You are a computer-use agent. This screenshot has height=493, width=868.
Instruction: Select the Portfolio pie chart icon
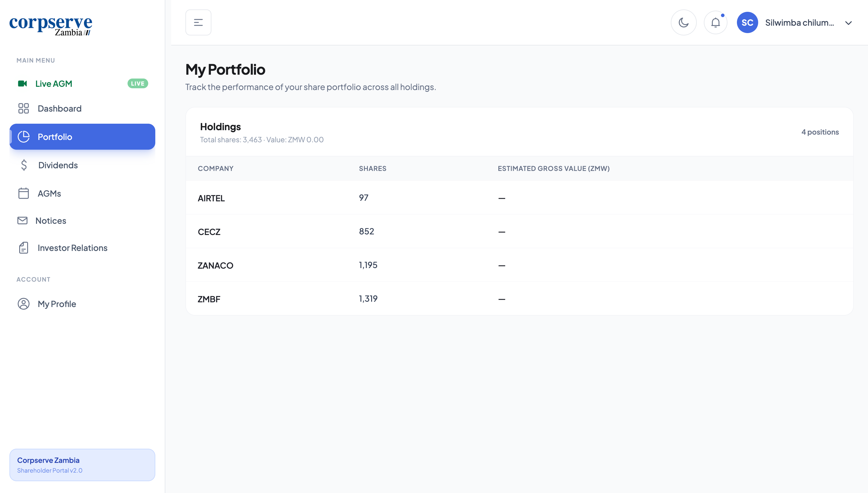(x=23, y=136)
